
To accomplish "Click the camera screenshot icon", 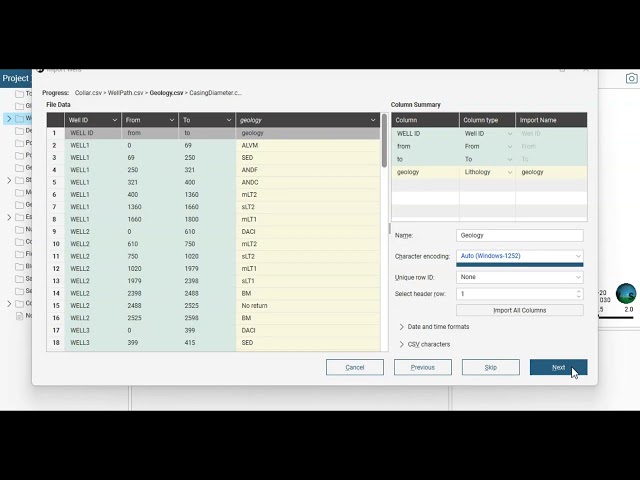I will tap(631, 78).
